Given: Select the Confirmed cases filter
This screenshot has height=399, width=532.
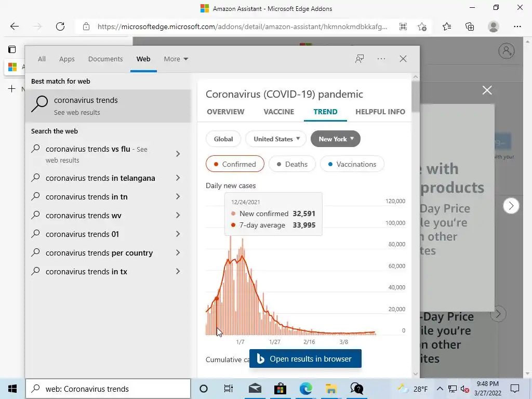Looking at the screenshot, I should (x=235, y=164).
